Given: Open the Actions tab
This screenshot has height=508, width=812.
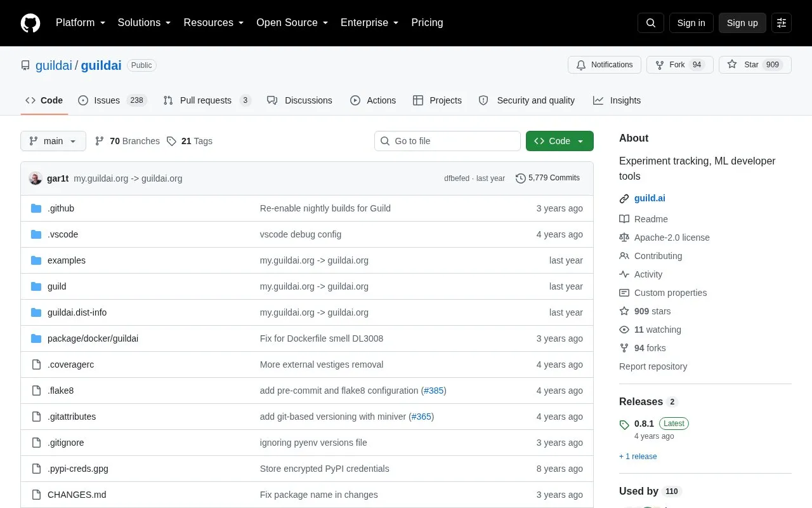Looking at the screenshot, I should pos(373,100).
